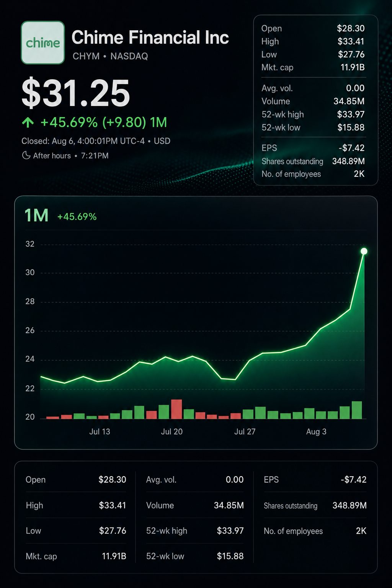Click the EPS label in the bottom stats table

pyautogui.click(x=271, y=480)
